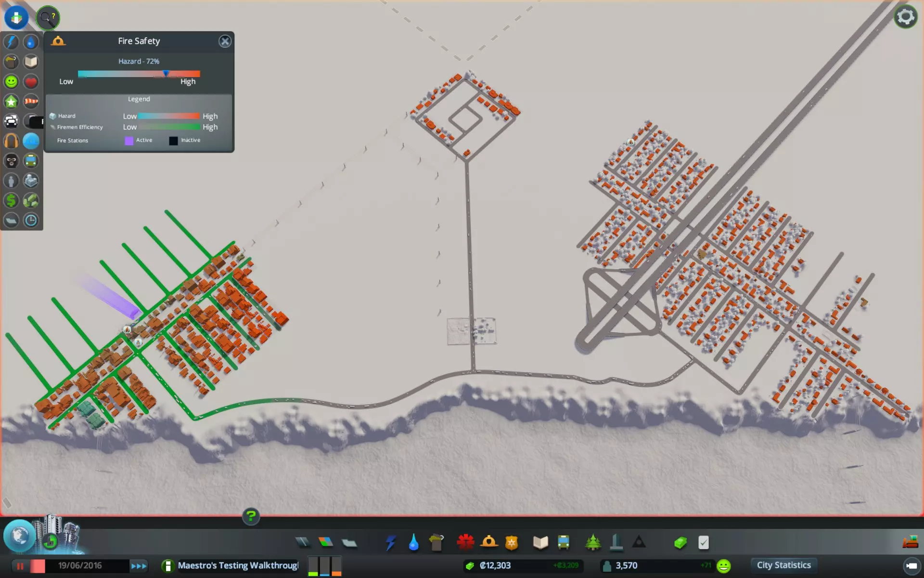Image resolution: width=924 pixels, height=578 pixels.
Task: Open the Water info view
Action: [x=31, y=42]
